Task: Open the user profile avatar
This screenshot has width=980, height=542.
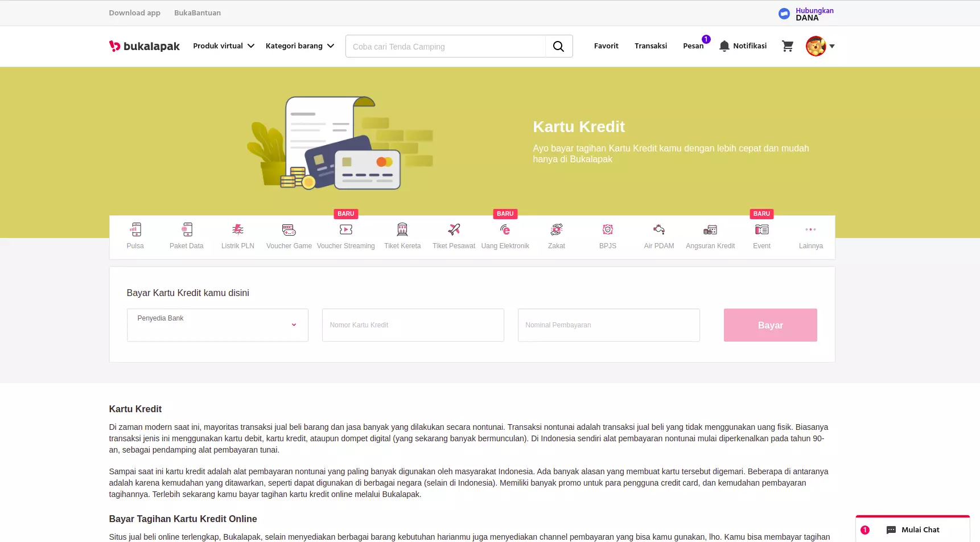Action: (816, 46)
